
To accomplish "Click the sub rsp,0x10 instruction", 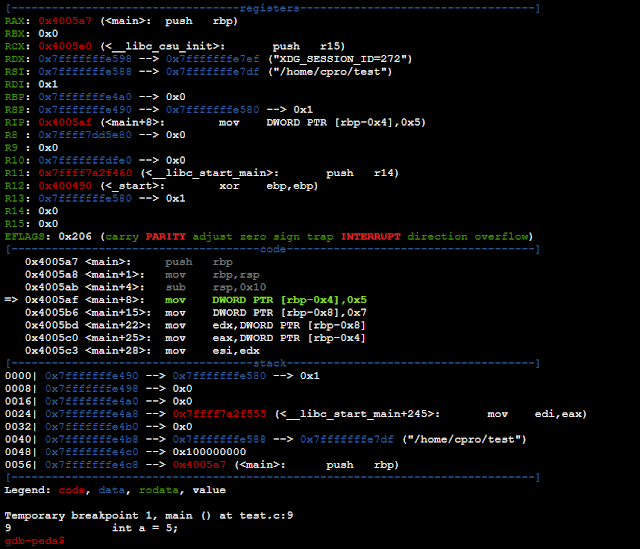I will pos(216,287).
